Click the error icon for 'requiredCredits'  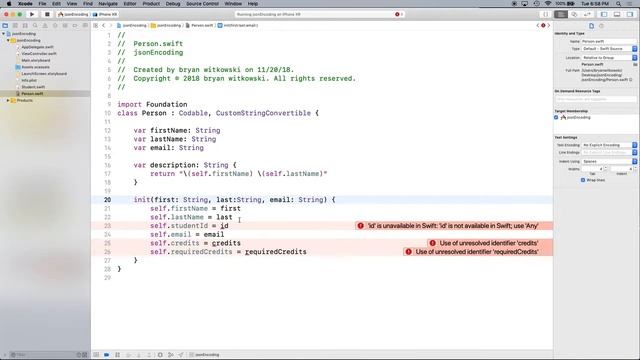pos(408,252)
